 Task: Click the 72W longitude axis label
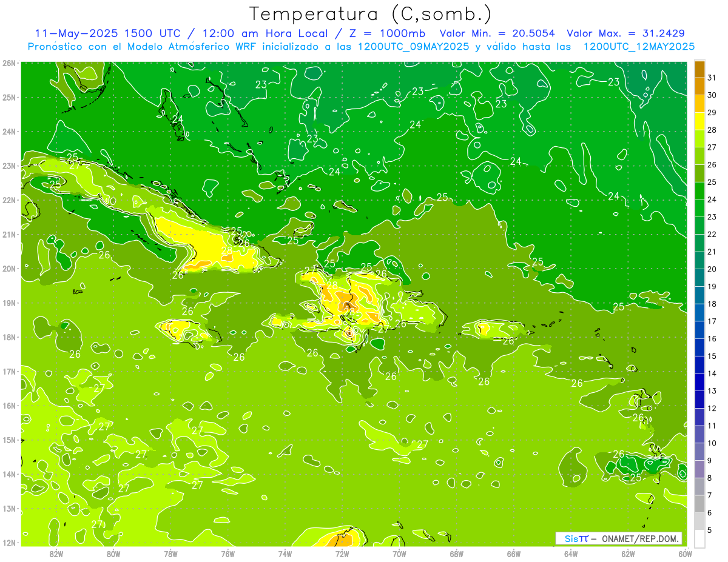point(342,554)
